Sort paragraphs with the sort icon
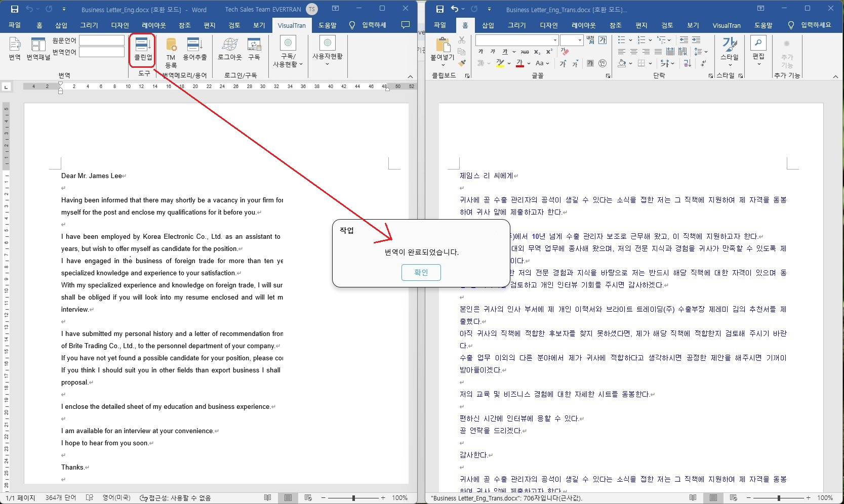The image size is (844, 504). pos(688,63)
